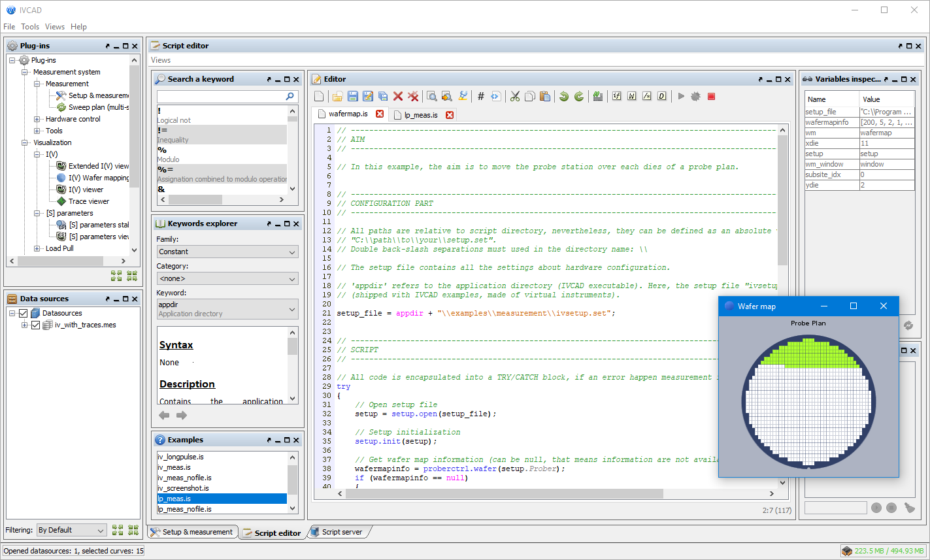Open the Filtering dropdown By Default
Image resolution: width=930 pixels, height=560 pixels.
[x=71, y=530]
